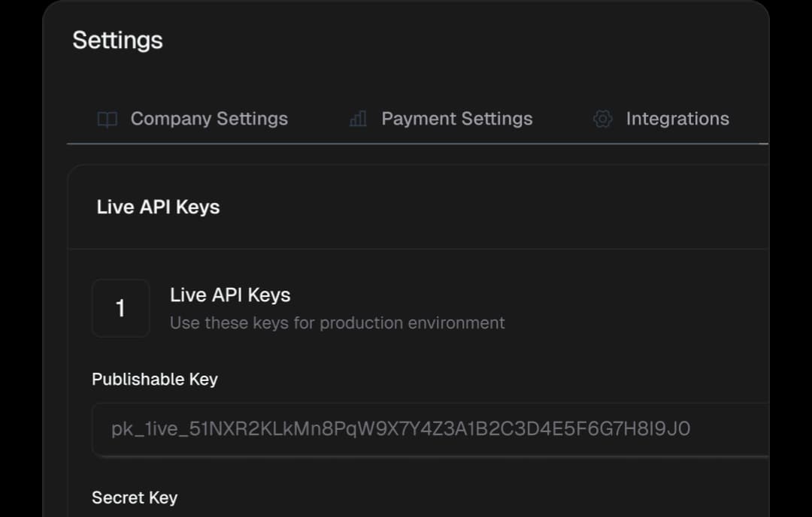This screenshot has height=517, width=812.
Task: Collapse the Live API Keys section header
Action: click(x=158, y=207)
